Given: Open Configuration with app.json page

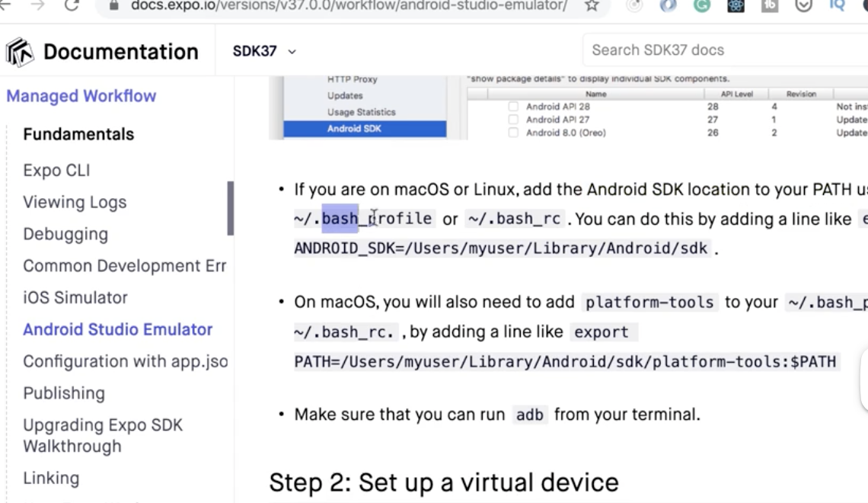Looking at the screenshot, I should click(x=125, y=361).
